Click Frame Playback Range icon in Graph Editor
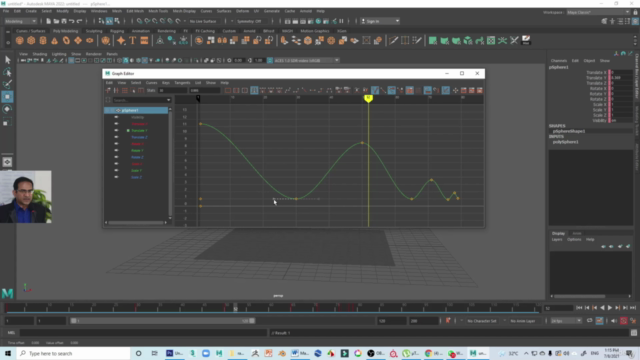The height and width of the screenshot is (360, 640). 236,90
